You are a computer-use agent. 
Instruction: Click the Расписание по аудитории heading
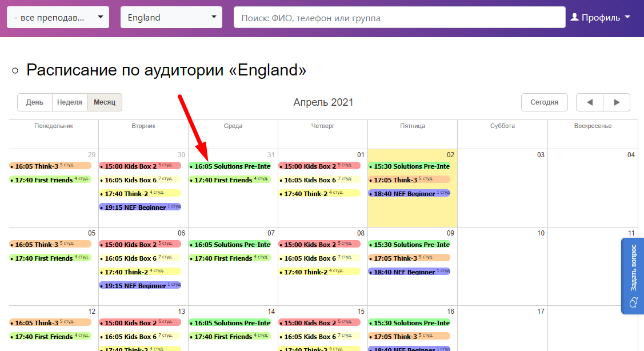(x=166, y=70)
